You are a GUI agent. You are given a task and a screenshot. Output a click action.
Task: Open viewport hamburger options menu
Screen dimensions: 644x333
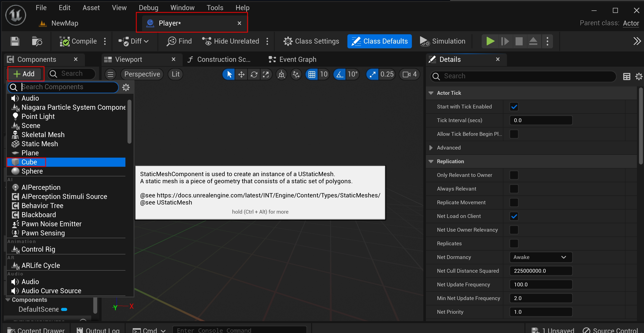pyautogui.click(x=110, y=74)
